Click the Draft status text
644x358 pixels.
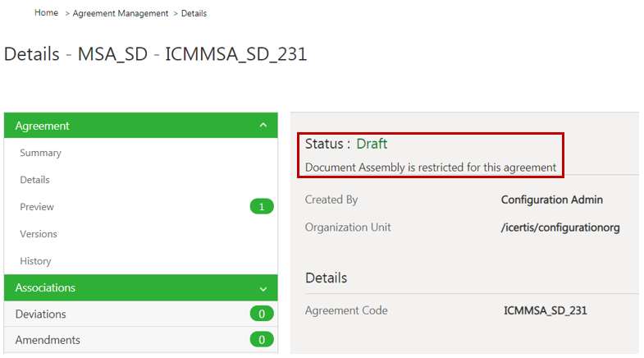[372, 144]
